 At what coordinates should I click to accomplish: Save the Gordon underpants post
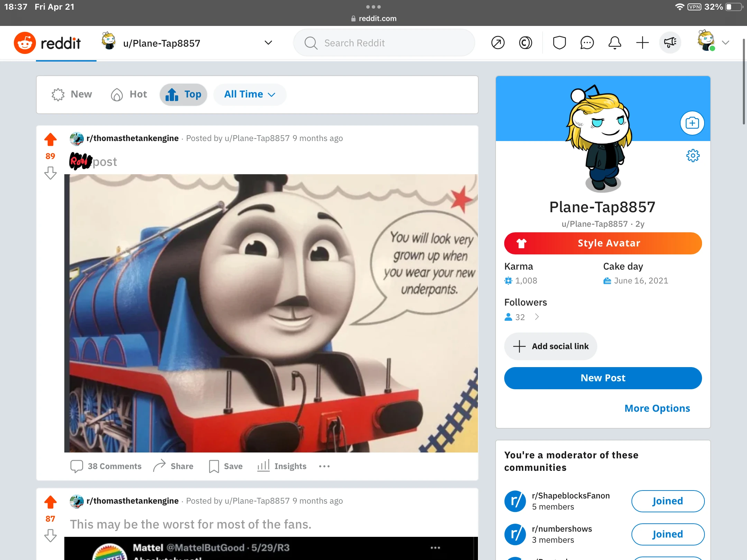(x=225, y=466)
